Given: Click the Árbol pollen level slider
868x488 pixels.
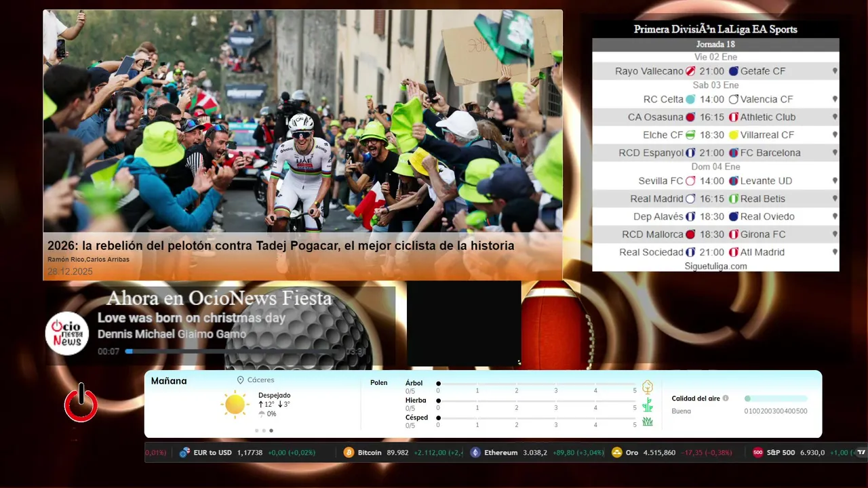Looking at the screenshot, I should 536,384.
